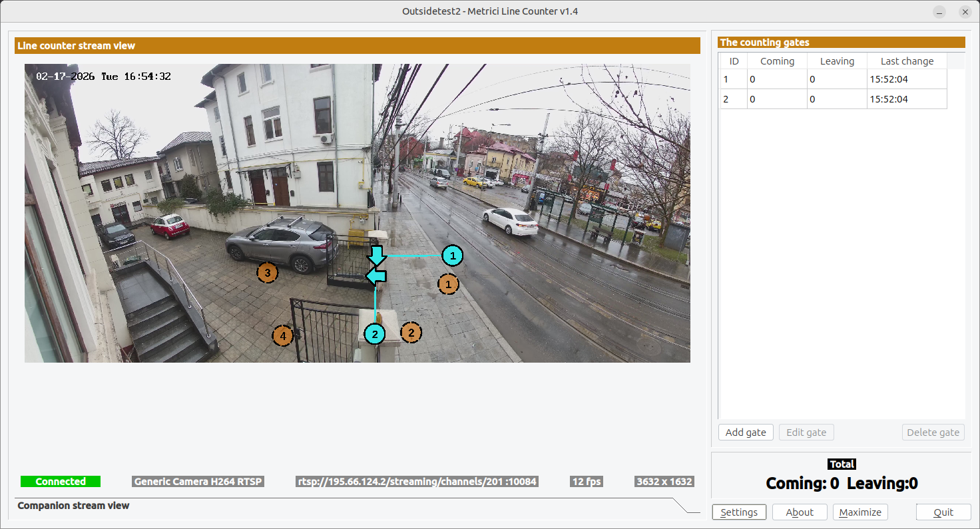Open the Settings dialog
The width and height of the screenshot is (980, 529).
click(x=739, y=512)
